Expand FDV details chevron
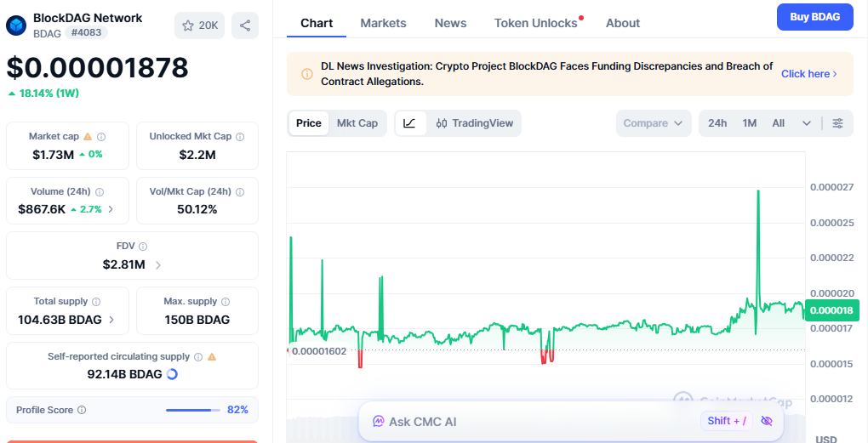868x443 pixels. pos(157,265)
